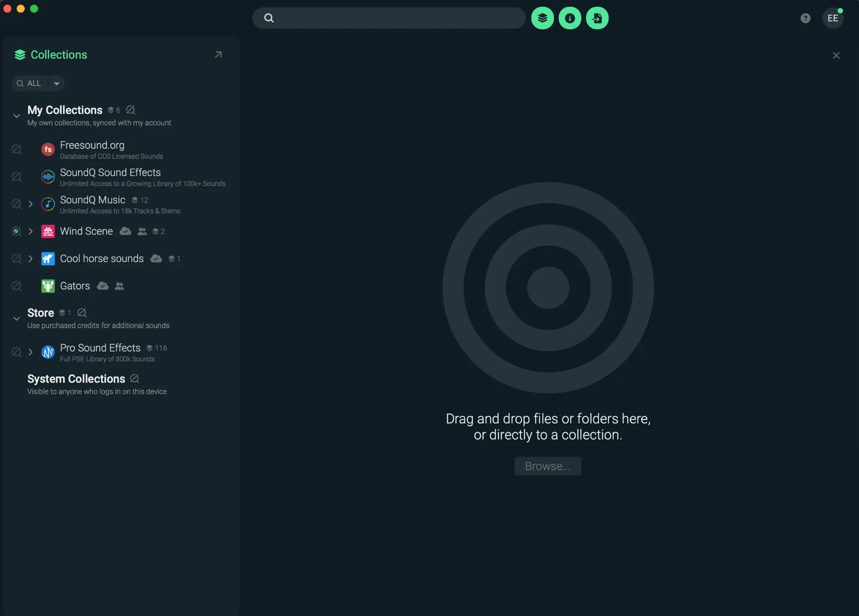Click the magnifier icon in the search bar

click(269, 18)
